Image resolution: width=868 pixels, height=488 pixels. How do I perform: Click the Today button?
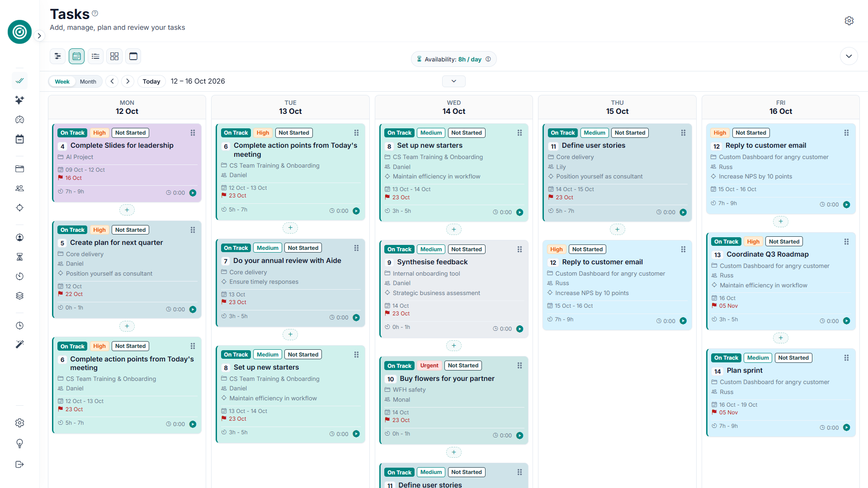coord(151,81)
